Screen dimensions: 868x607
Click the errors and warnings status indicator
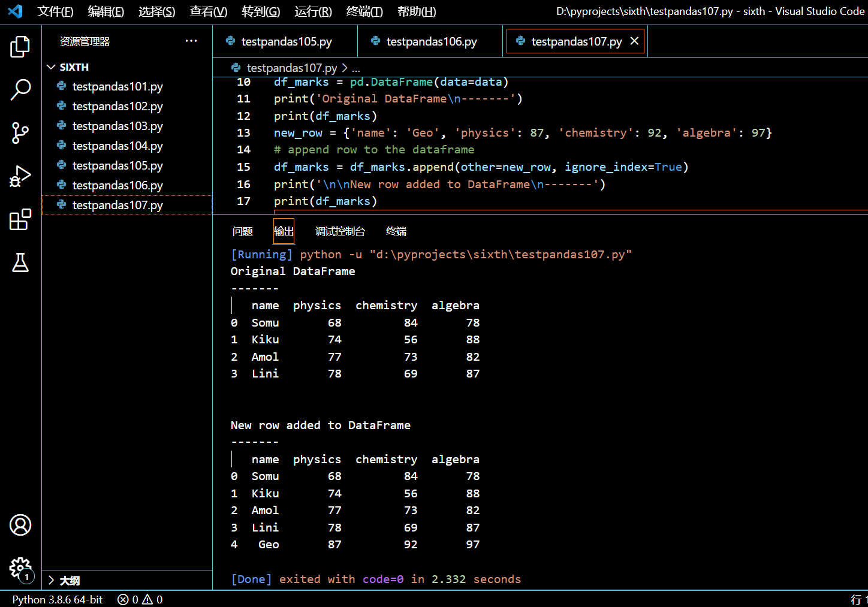tap(140, 599)
